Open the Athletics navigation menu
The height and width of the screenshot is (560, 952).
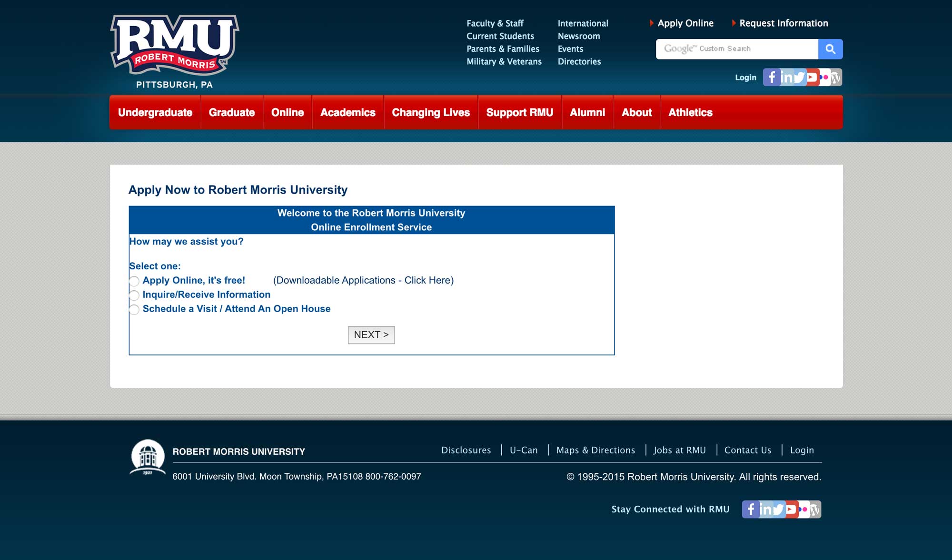pos(690,112)
